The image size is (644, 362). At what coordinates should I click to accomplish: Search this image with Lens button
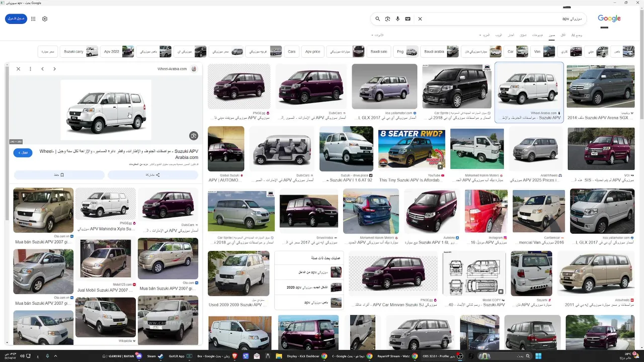tap(194, 135)
